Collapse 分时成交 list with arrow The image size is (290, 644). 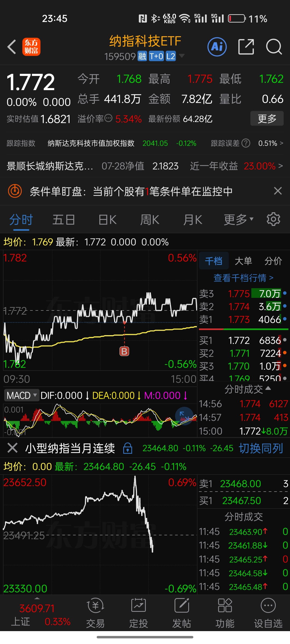pos(268,388)
